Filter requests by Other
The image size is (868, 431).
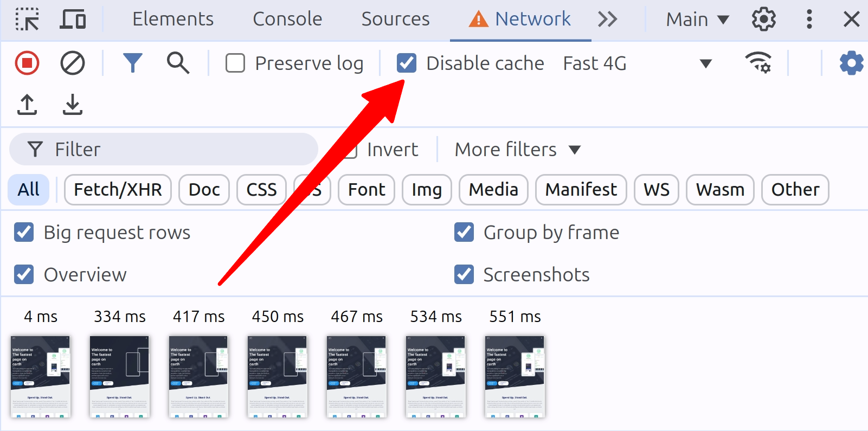[x=795, y=190]
